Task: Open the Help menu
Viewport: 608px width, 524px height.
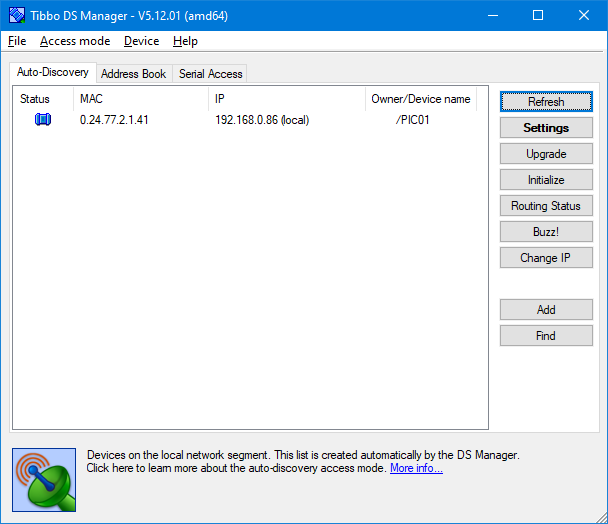Action: 185,41
